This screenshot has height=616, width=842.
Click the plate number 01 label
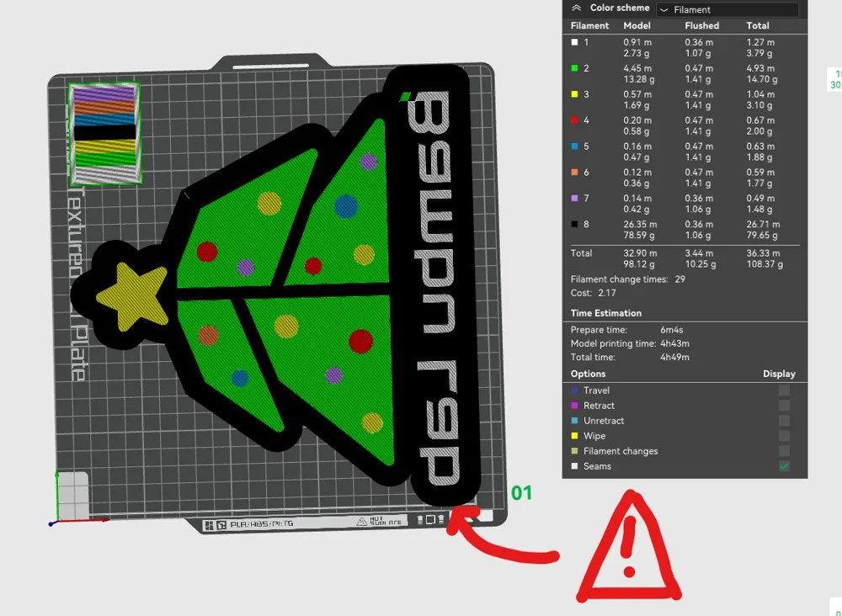click(x=522, y=492)
